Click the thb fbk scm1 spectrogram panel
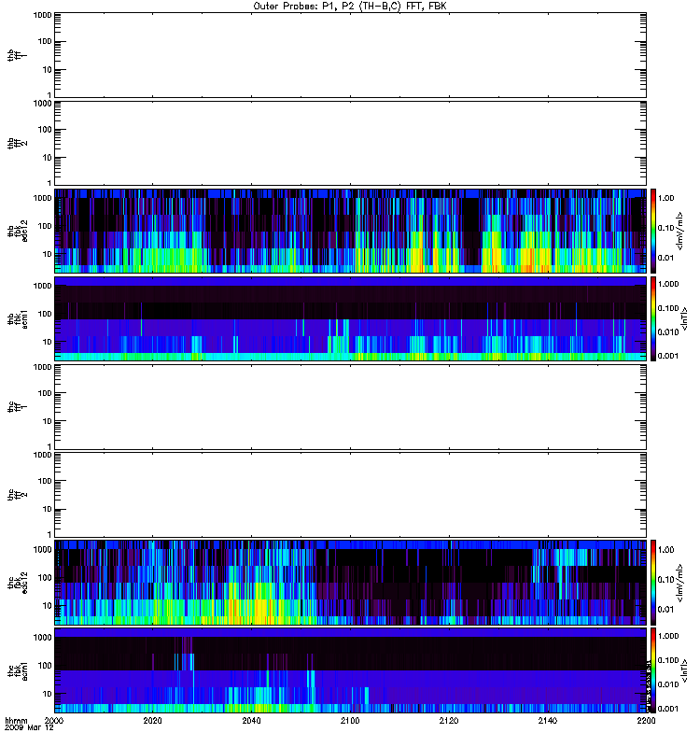The image size is (700, 747). click(350, 318)
